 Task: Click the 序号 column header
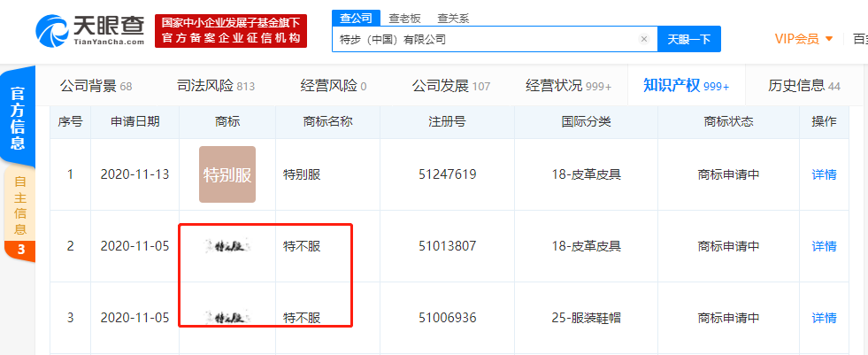point(70,122)
